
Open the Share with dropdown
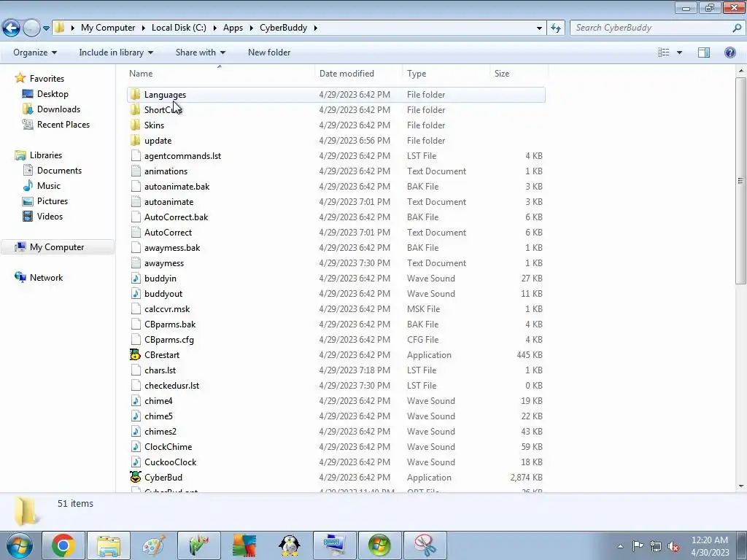point(200,52)
